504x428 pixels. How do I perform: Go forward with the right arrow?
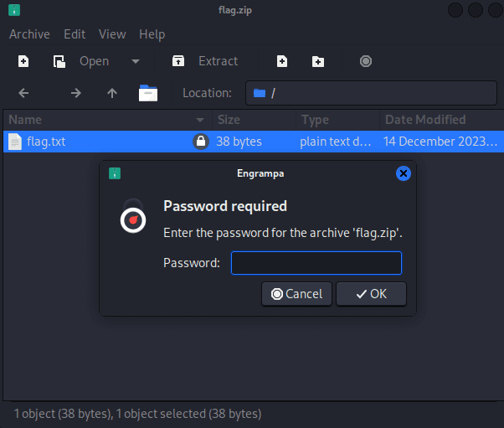76,93
